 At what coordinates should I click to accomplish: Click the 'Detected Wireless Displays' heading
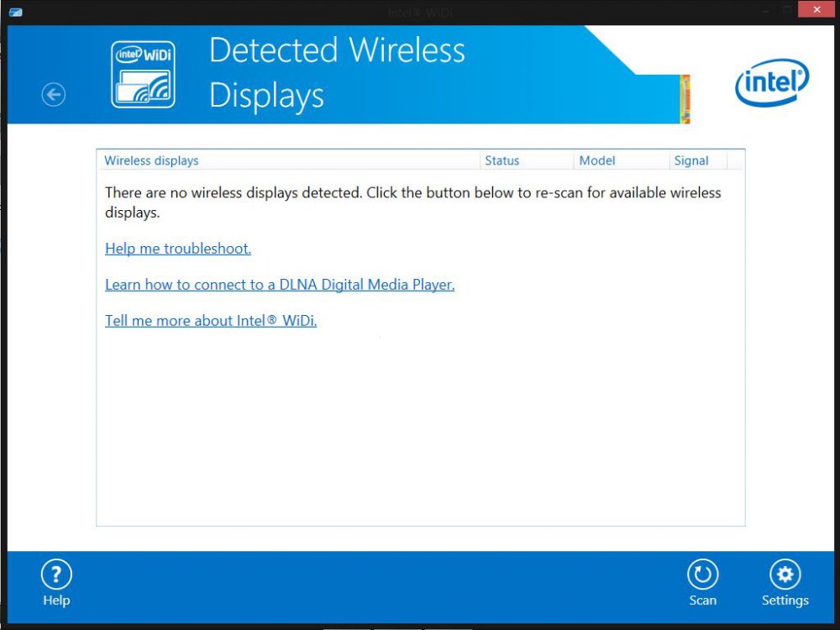pos(336,73)
